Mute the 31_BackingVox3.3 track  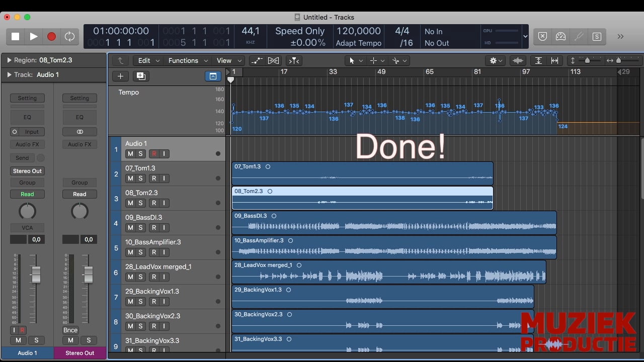pyautogui.click(x=130, y=351)
